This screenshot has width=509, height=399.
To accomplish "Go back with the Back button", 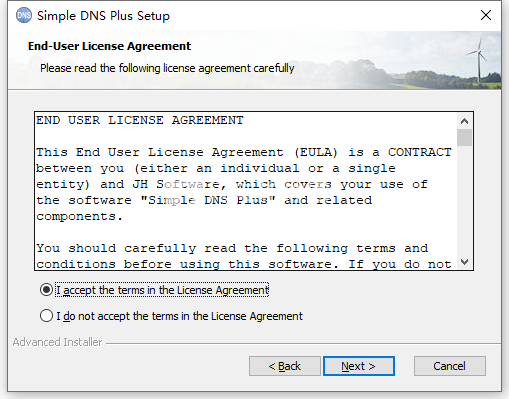I will click(285, 366).
